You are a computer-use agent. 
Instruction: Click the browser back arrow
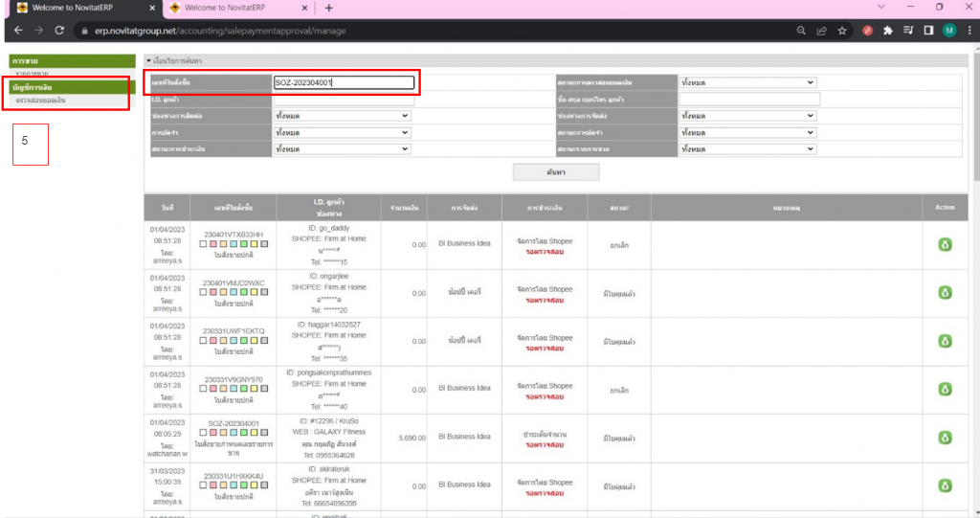pyautogui.click(x=17, y=31)
